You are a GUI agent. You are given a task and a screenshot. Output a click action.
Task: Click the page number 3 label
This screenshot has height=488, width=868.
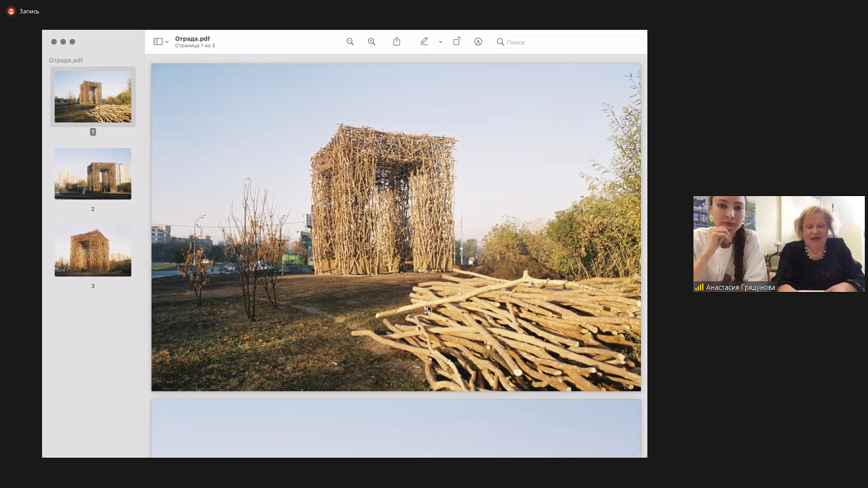[93, 286]
